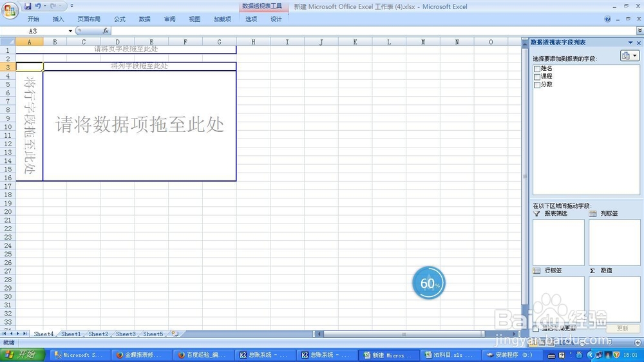Click the taskbar clock 18:01

pos(630,355)
